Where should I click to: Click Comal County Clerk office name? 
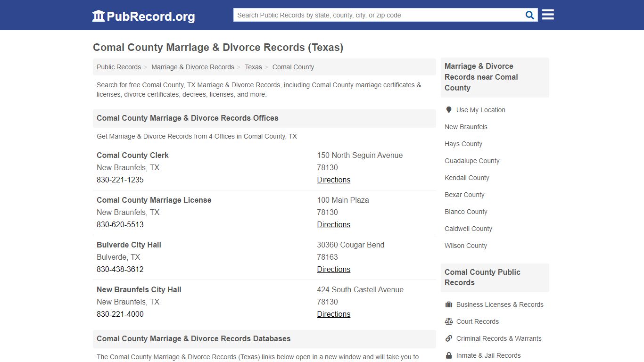point(132,155)
